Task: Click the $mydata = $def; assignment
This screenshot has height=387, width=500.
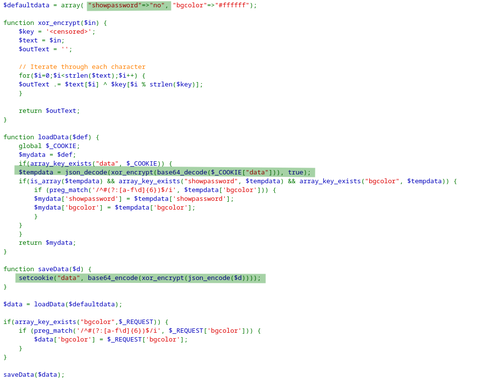Action: 47,155
